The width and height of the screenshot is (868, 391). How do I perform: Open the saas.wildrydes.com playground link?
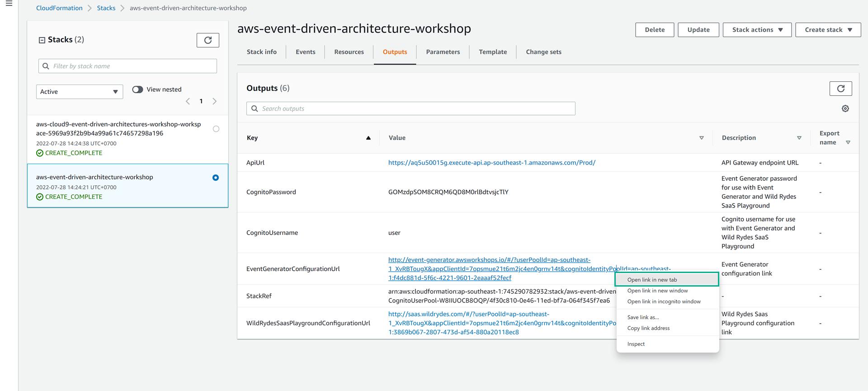coord(502,323)
